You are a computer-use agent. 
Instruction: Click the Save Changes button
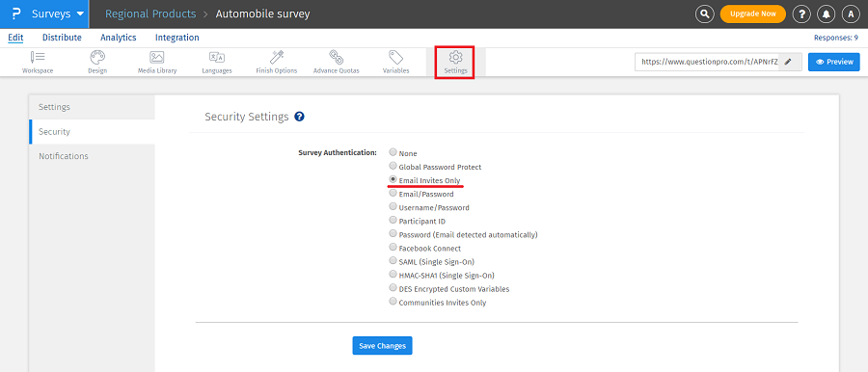pyautogui.click(x=383, y=345)
